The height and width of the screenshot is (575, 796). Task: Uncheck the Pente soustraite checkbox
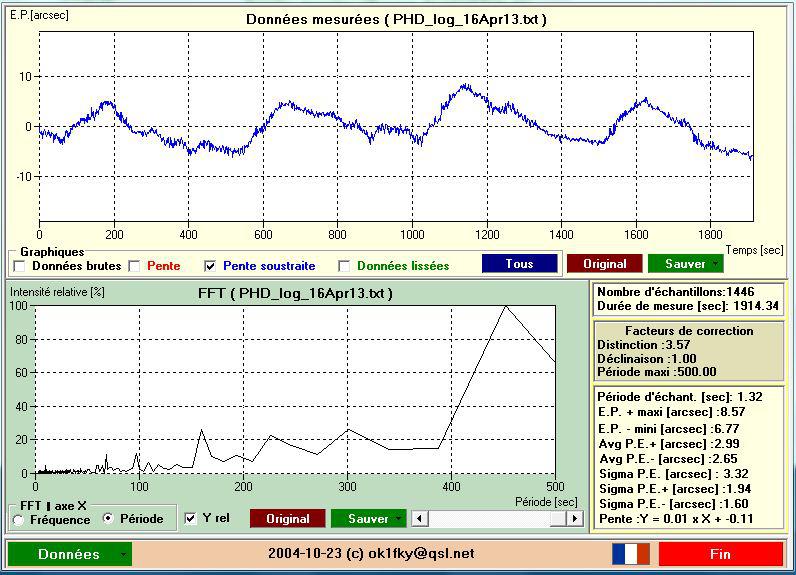click(x=210, y=265)
